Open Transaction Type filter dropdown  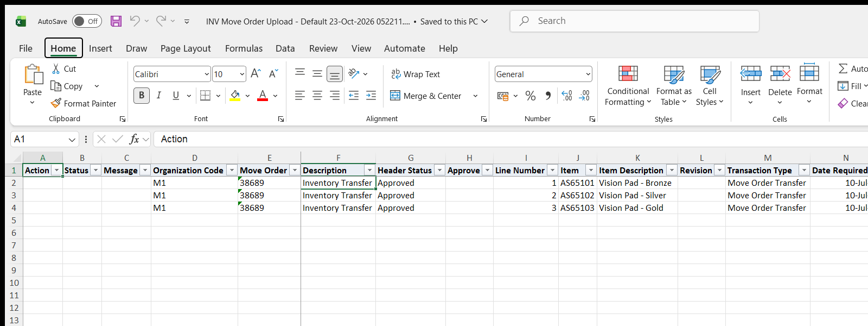804,170
